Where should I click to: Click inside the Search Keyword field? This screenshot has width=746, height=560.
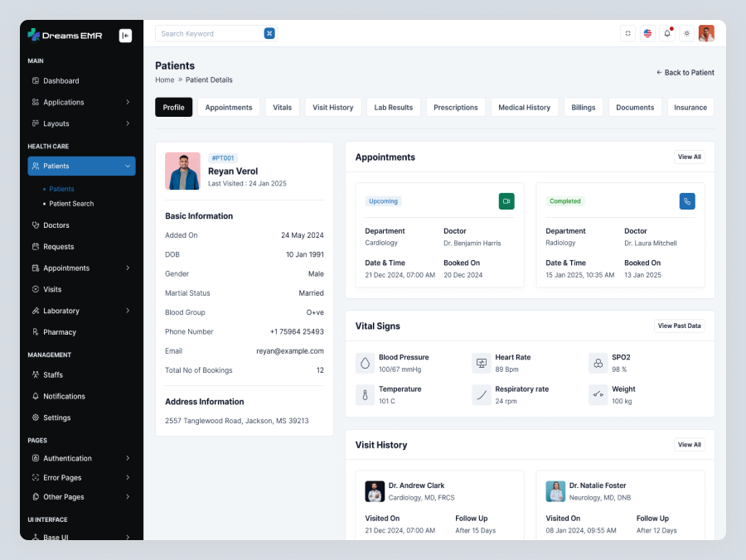(x=207, y=33)
